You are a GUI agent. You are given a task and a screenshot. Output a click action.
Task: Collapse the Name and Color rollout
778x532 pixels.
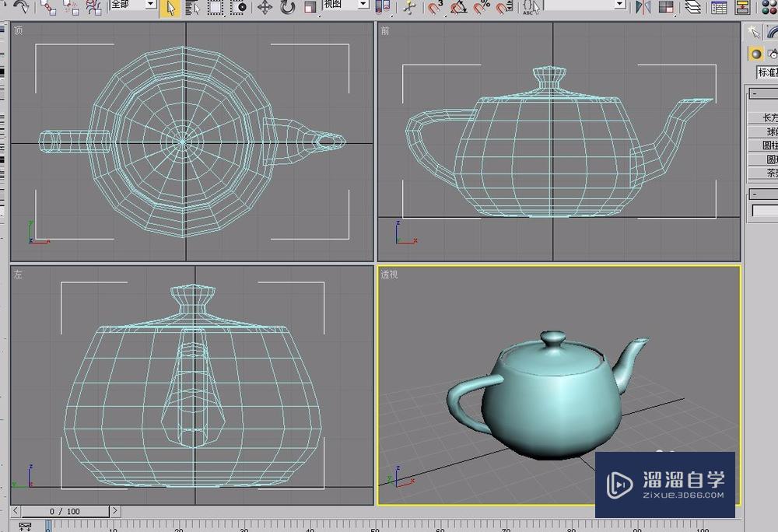763,194
